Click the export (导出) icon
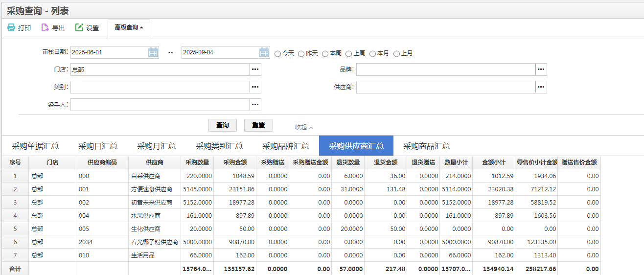 point(45,28)
